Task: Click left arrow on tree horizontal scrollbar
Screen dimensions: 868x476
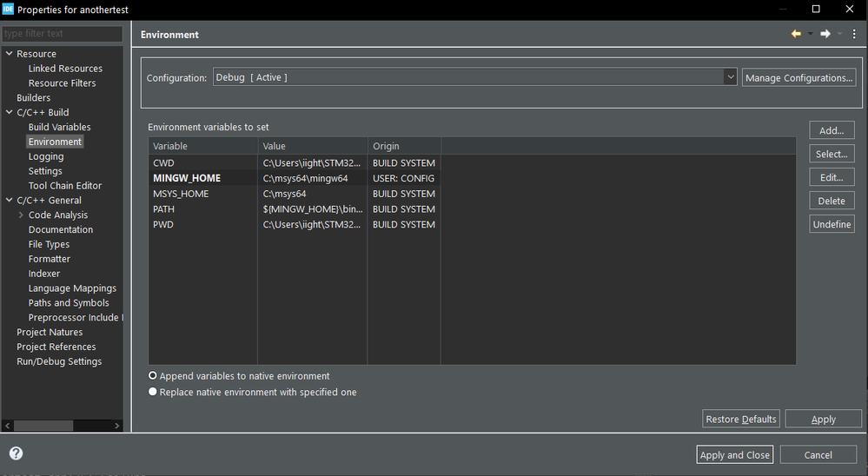Action: pos(9,426)
